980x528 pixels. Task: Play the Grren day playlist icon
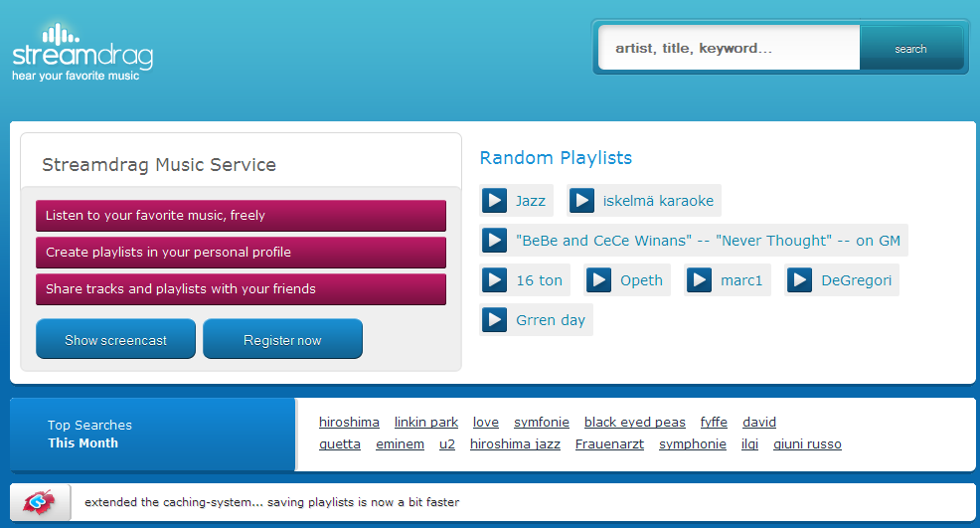coord(494,320)
